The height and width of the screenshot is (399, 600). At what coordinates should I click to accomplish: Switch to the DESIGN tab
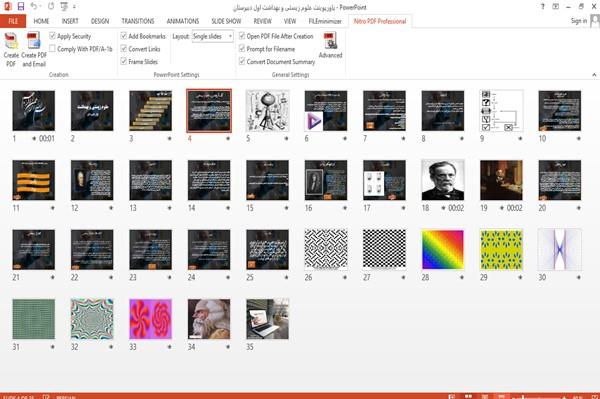coord(100,21)
